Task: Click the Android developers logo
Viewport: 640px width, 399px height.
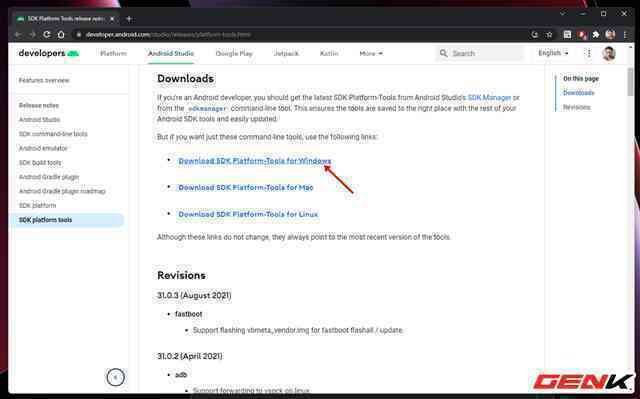Action: (49, 53)
